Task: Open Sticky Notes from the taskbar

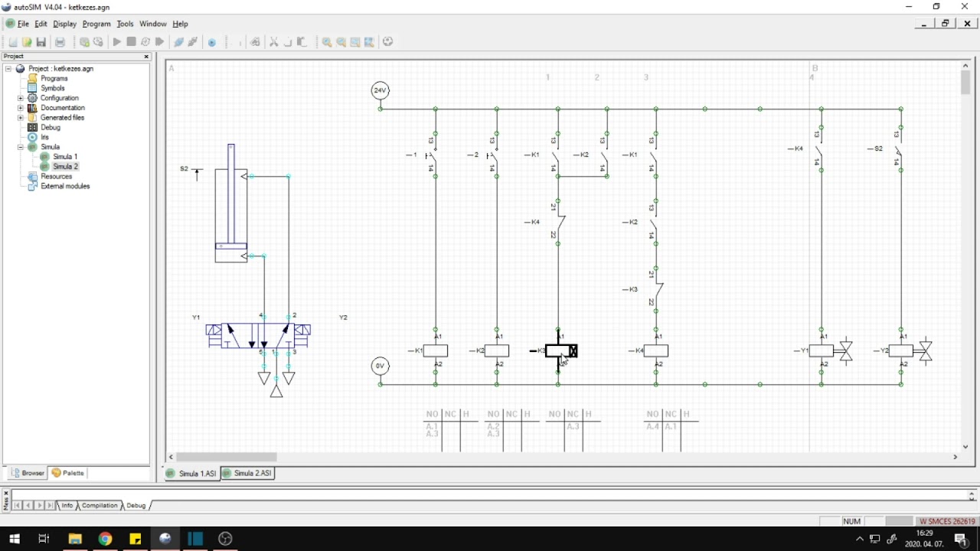Action: coord(135,539)
